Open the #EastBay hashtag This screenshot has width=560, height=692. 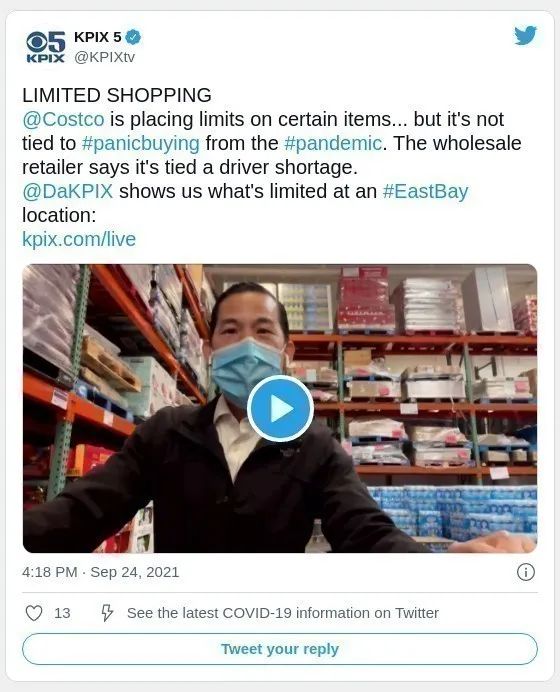click(425, 191)
